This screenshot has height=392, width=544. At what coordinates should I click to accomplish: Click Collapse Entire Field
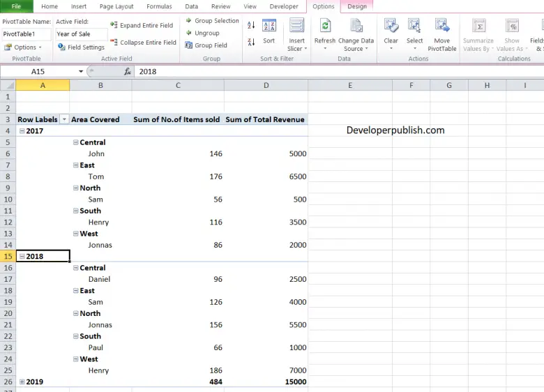pyautogui.click(x=143, y=43)
